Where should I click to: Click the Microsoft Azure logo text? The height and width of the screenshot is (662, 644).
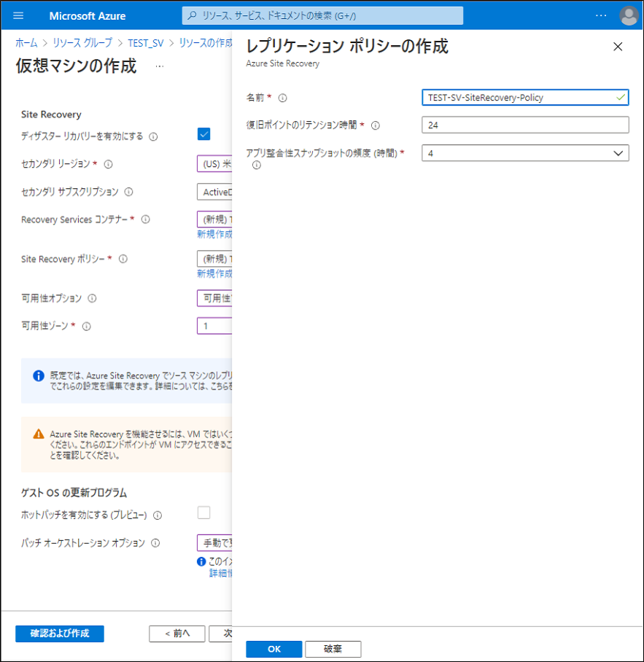(x=88, y=15)
